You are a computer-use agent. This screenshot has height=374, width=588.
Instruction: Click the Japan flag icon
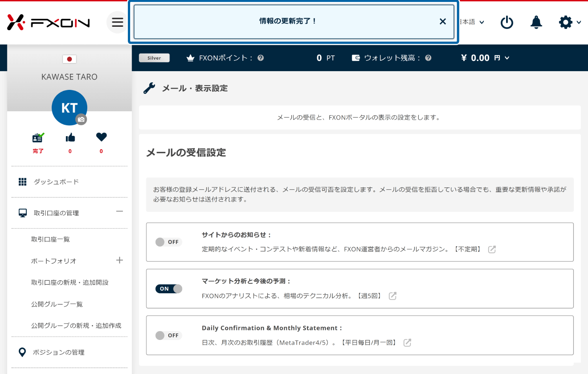click(69, 59)
